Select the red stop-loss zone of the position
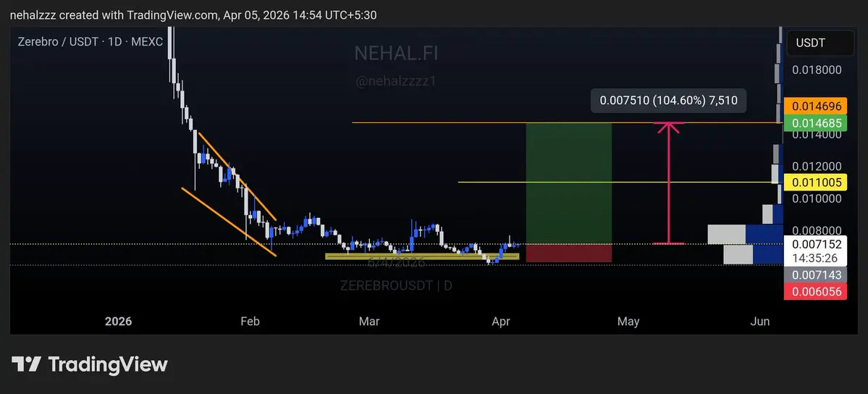This screenshot has width=868, height=394. click(568, 253)
